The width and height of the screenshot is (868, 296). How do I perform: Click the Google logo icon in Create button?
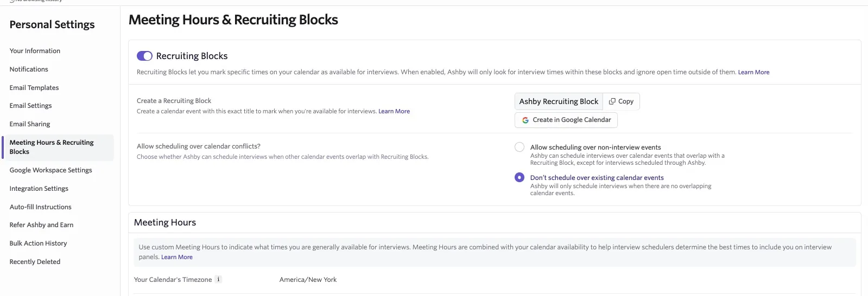(x=525, y=120)
